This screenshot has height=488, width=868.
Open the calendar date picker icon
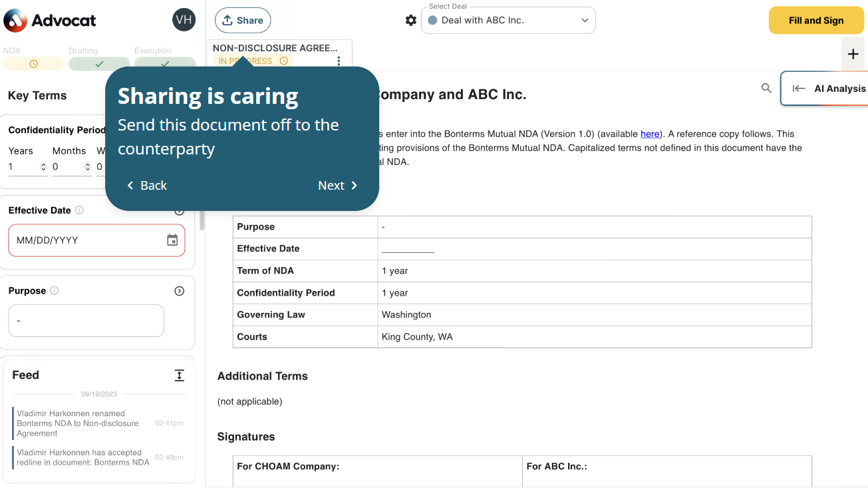click(172, 240)
